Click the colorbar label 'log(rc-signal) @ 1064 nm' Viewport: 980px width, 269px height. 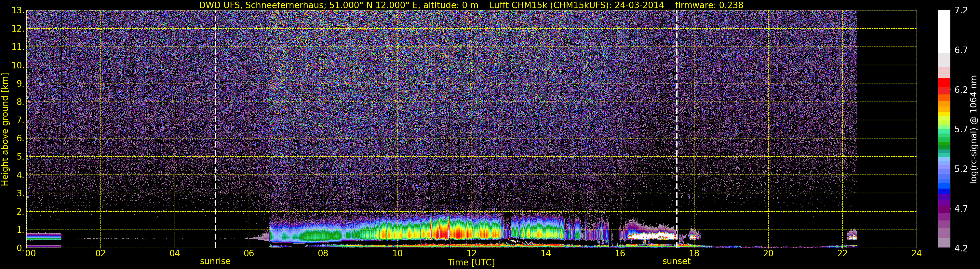pyautogui.click(x=973, y=129)
